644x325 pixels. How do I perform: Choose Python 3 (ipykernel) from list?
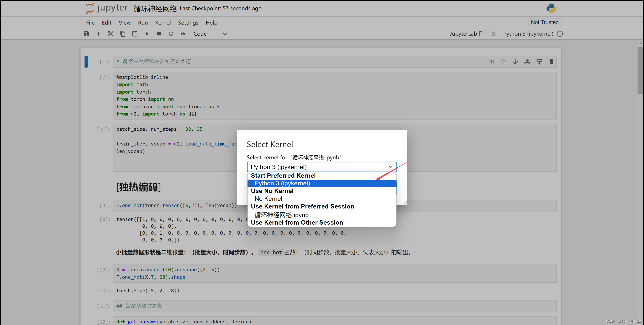click(x=282, y=183)
